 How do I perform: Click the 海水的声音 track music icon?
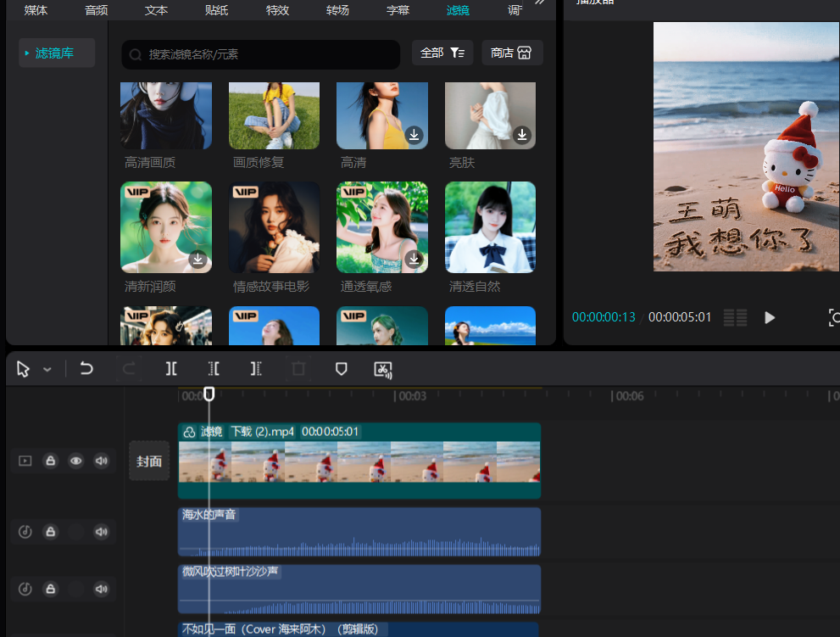click(25, 531)
